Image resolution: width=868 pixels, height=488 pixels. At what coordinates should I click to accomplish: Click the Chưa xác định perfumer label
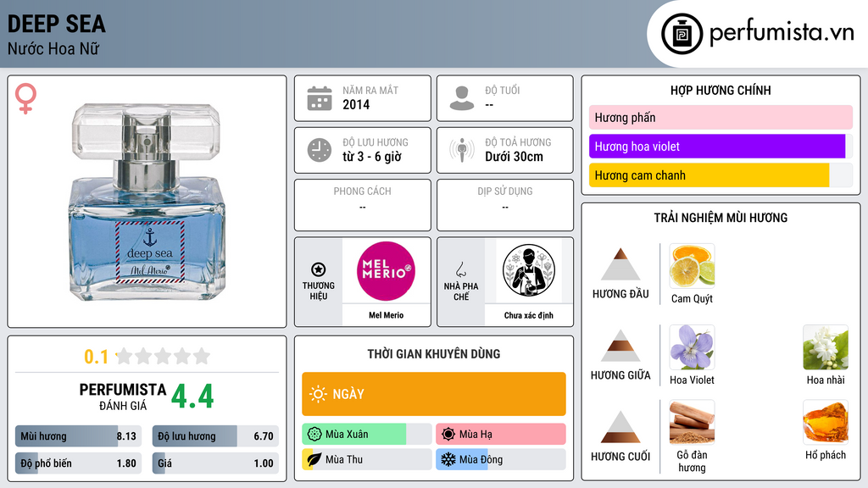pos(529,315)
